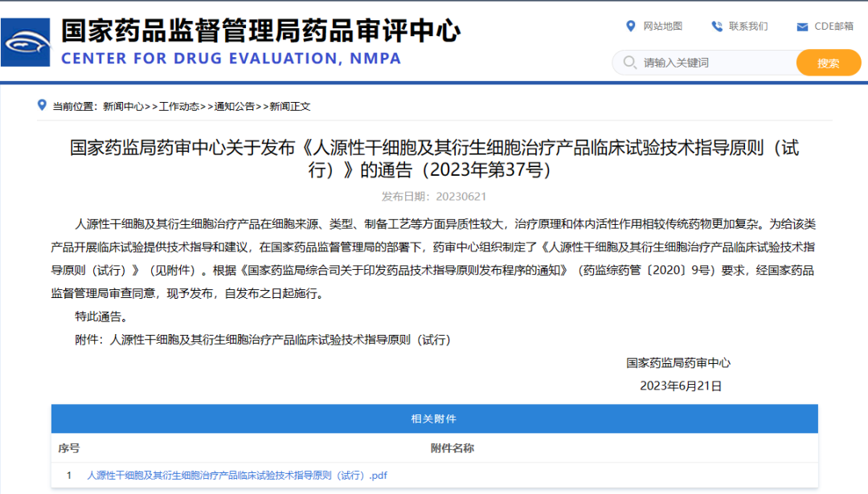
Task: Download the 人源性干细胞 guideline PDF attachment
Action: click(x=237, y=476)
